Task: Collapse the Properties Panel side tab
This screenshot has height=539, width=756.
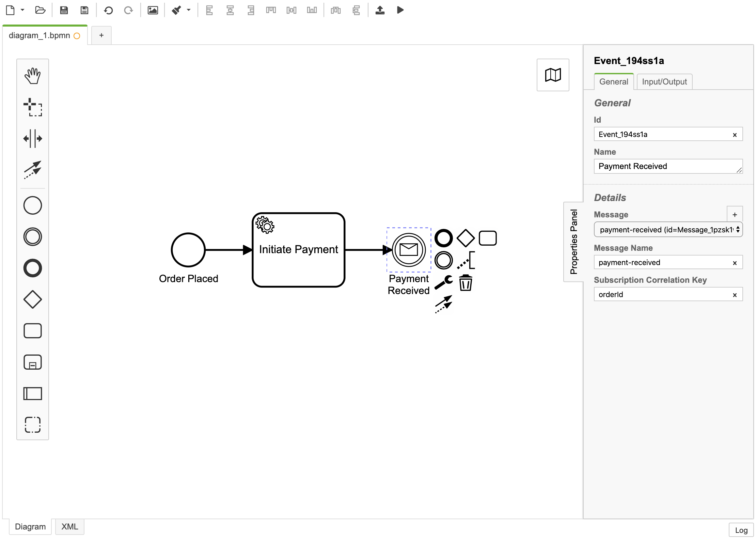Action: (x=573, y=242)
